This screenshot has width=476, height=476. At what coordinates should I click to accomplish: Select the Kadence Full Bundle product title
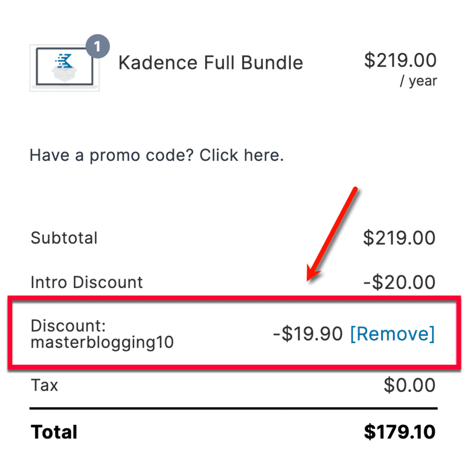click(x=211, y=62)
